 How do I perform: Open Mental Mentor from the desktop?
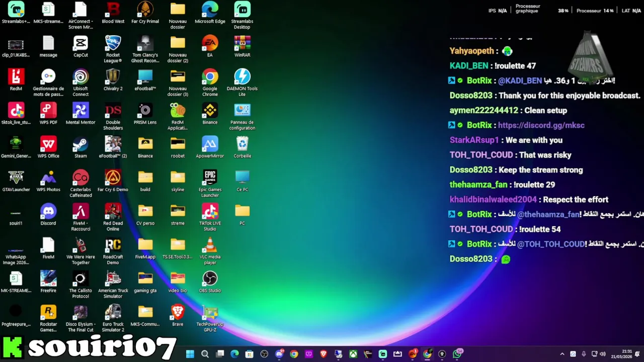coord(80,114)
